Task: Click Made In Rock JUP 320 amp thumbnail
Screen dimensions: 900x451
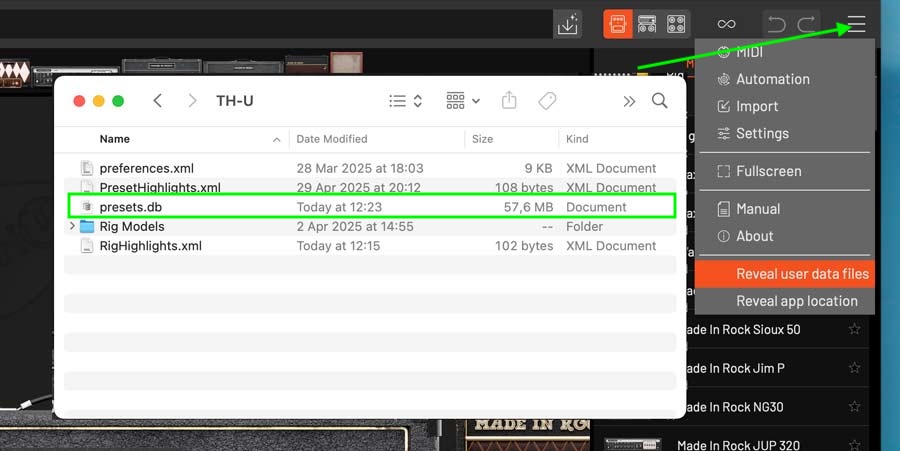Action: coord(632,445)
